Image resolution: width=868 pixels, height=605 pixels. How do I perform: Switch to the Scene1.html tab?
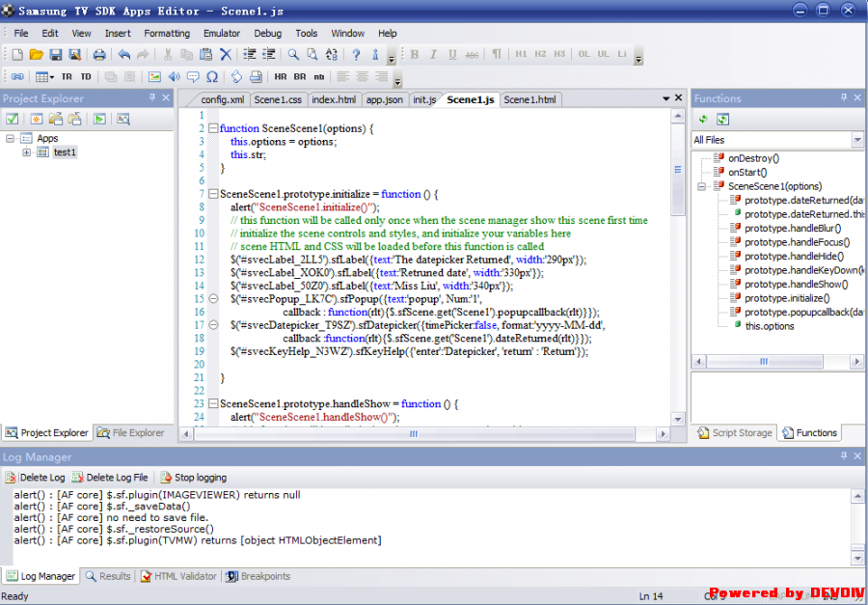(529, 99)
